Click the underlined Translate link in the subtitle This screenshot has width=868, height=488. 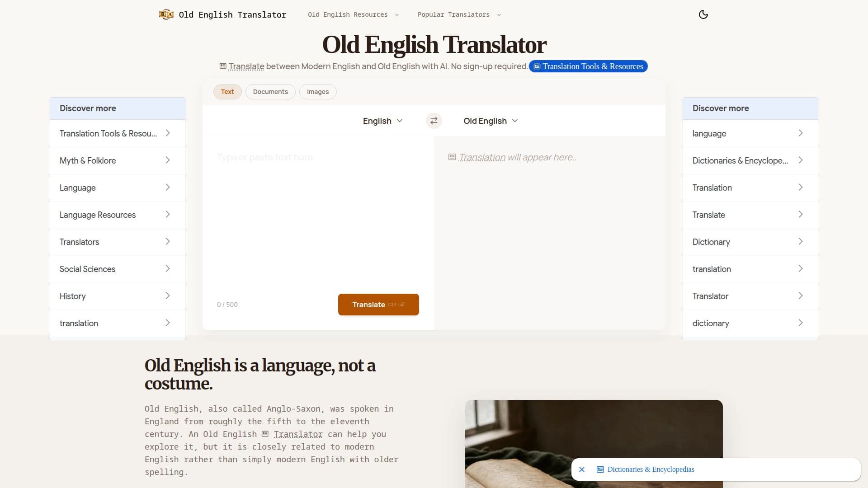pos(246,66)
